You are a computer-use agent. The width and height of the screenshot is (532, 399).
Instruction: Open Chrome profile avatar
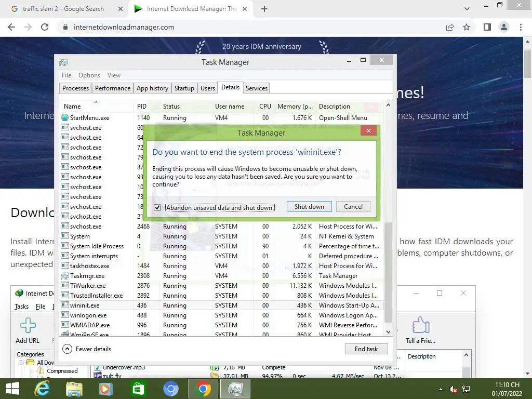(504, 27)
